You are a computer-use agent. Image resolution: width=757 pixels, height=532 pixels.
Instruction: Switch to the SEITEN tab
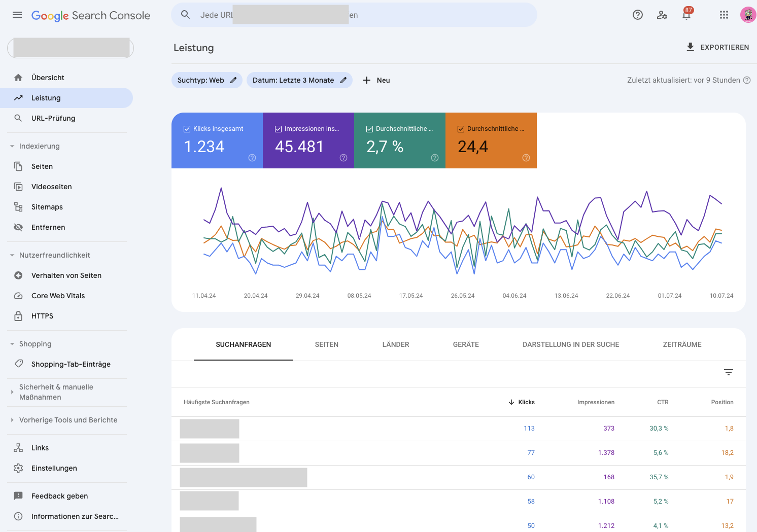click(x=326, y=344)
